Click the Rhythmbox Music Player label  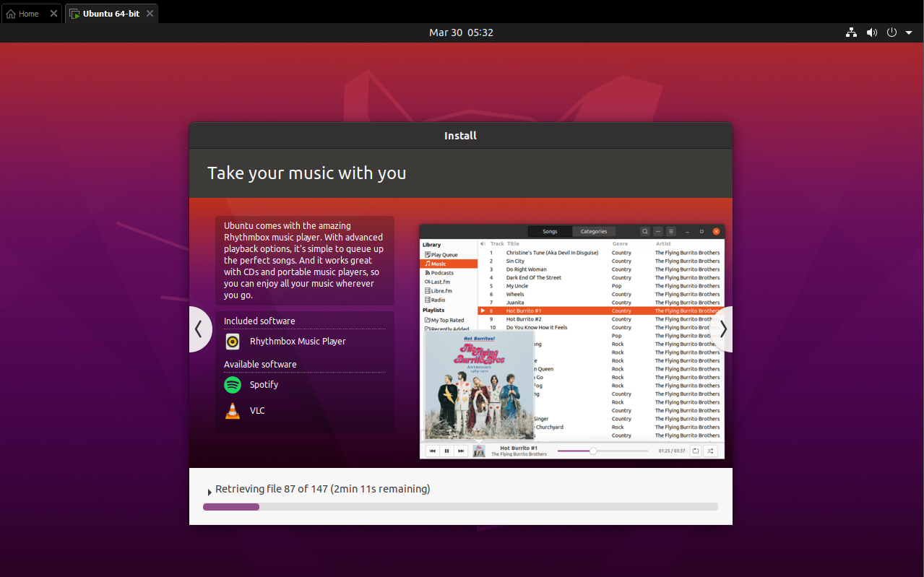tap(298, 342)
